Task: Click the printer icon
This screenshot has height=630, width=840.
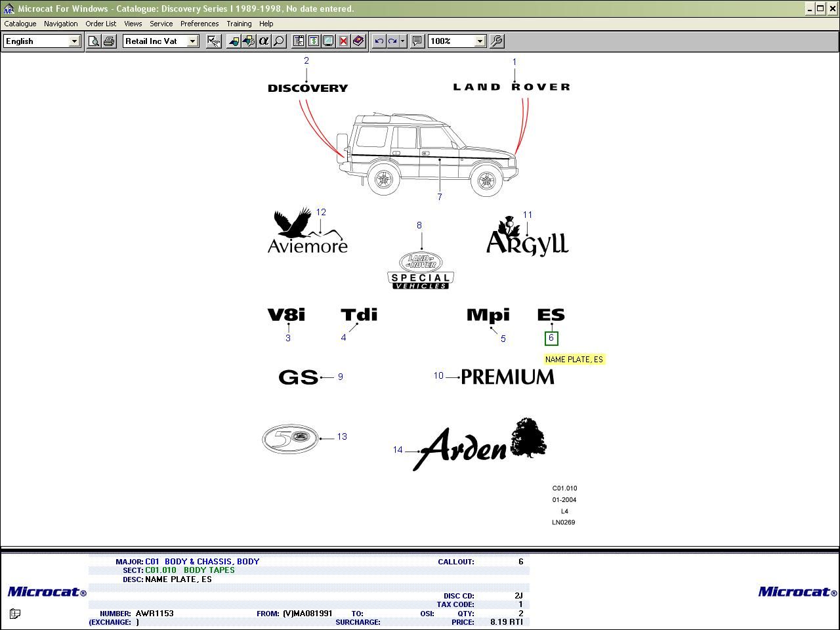Action: click(x=108, y=41)
